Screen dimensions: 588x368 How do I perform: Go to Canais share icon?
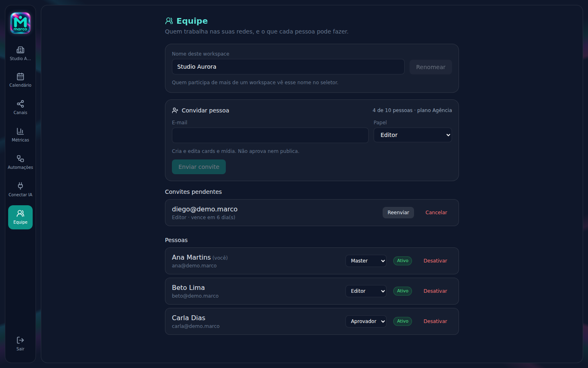20,104
